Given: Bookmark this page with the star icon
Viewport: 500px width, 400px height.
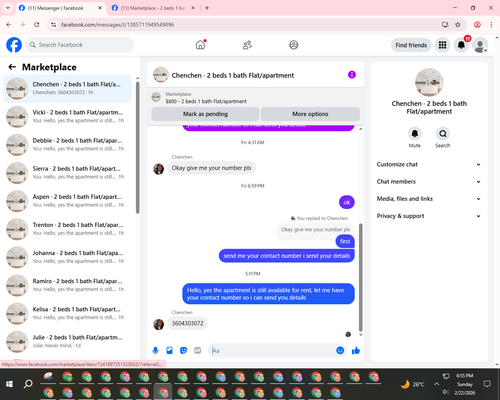Looking at the screenshot, I should tap(458, 24).
